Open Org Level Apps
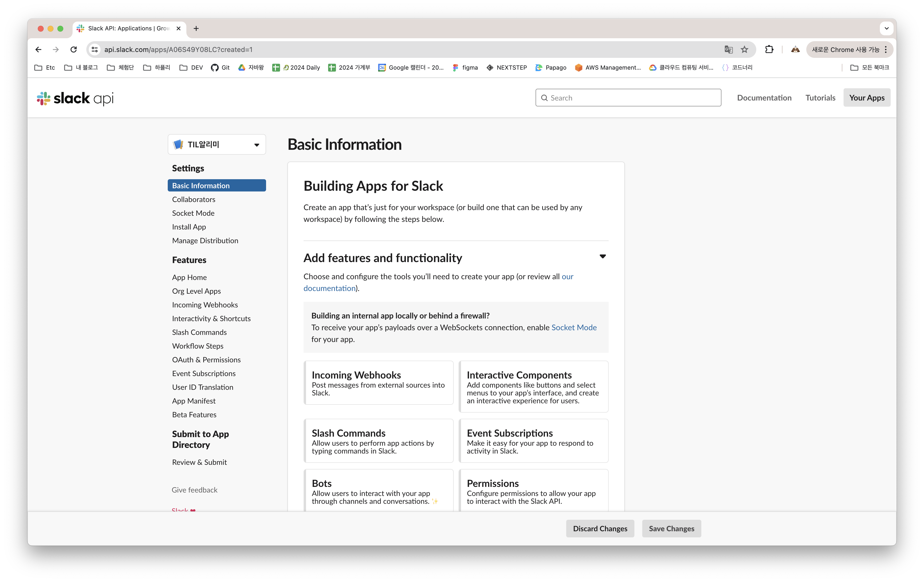Screen dimensions: 924x582 tap(196, 291)
